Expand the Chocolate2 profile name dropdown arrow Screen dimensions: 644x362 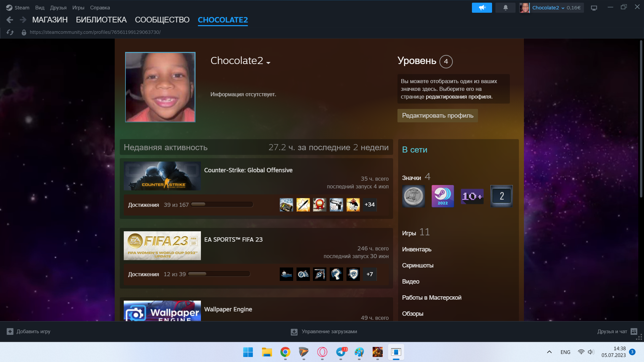coord(268,63)
